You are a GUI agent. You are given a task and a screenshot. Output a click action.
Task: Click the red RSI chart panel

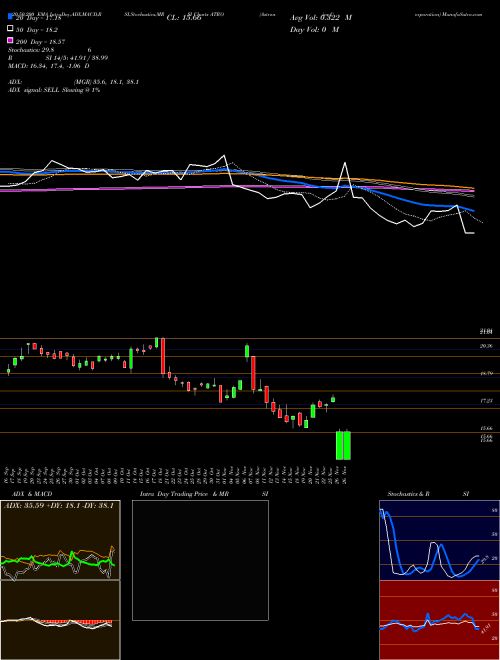click(x=439, y=620)
